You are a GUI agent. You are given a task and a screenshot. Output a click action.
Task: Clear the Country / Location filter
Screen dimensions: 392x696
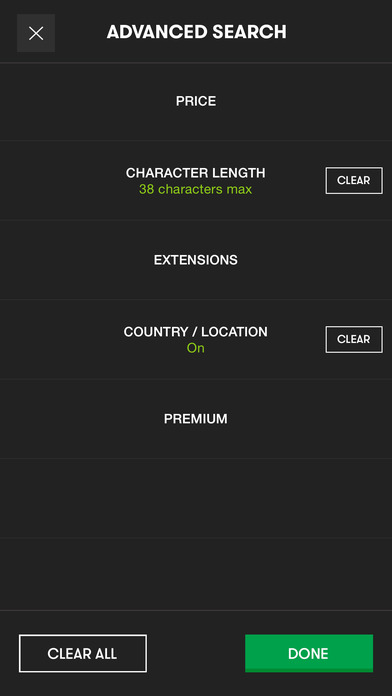tap(354, 340)
